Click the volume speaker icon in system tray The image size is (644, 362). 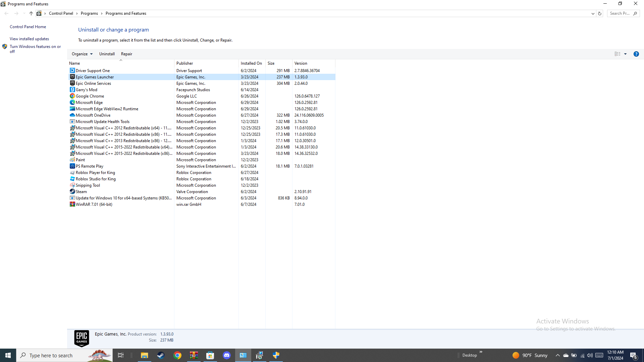pyautogui.click(x=590, y=355)
